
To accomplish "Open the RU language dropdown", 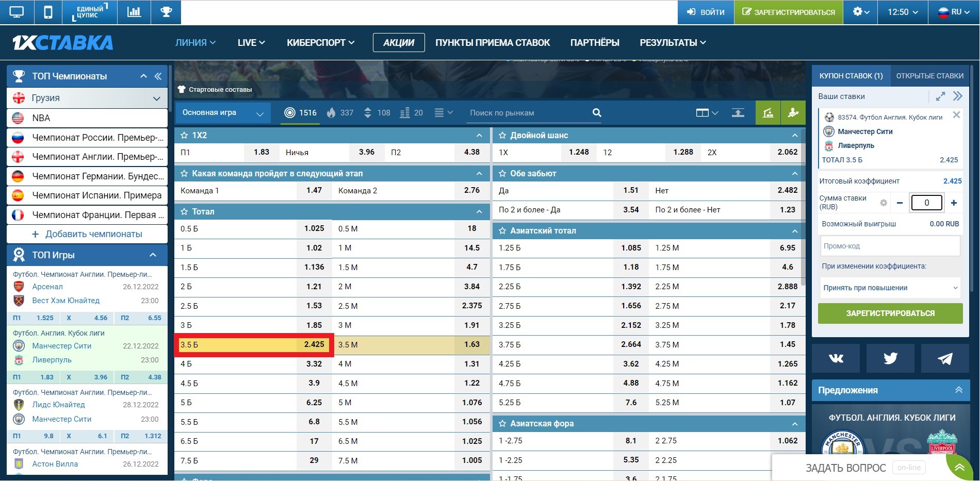I will [x=954, y=12].
